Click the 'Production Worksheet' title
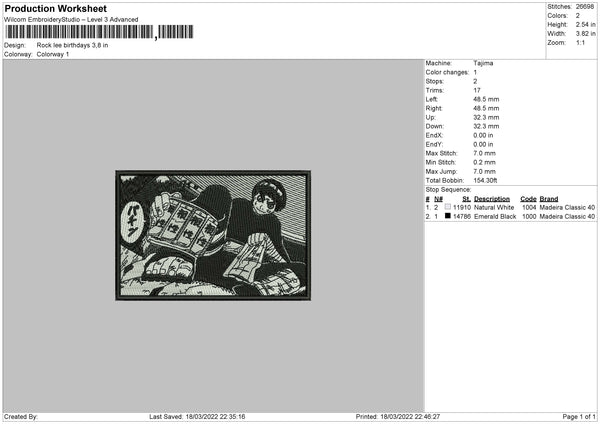600x424 pixels. (55, 8)
